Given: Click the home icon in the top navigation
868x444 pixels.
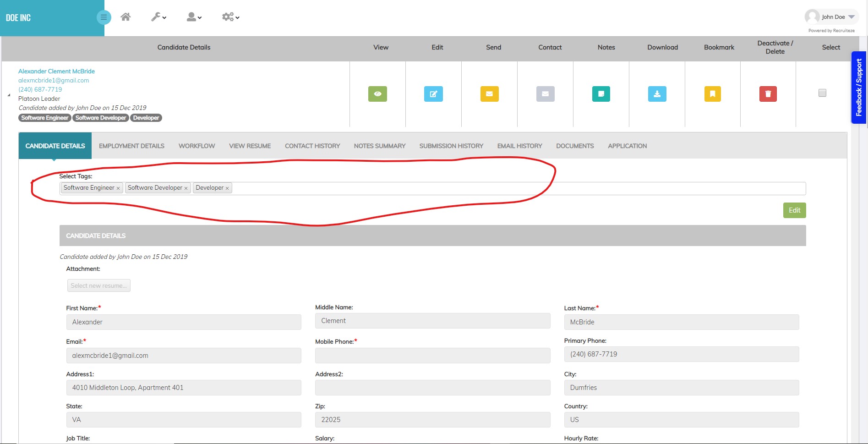Looking at the screenshot, I should 126,16.
